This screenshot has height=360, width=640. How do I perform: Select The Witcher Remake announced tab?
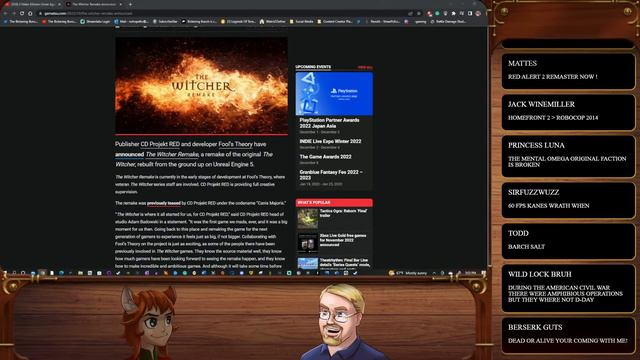tap(94, 4)
